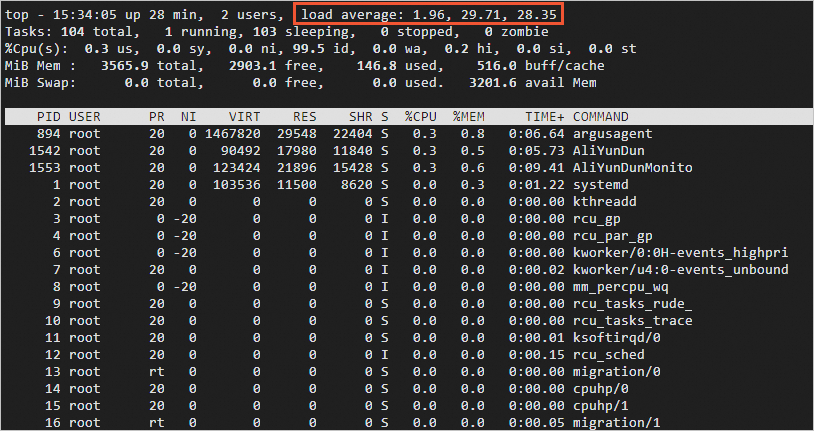Click TIME+ value 0:06.64

537,134
